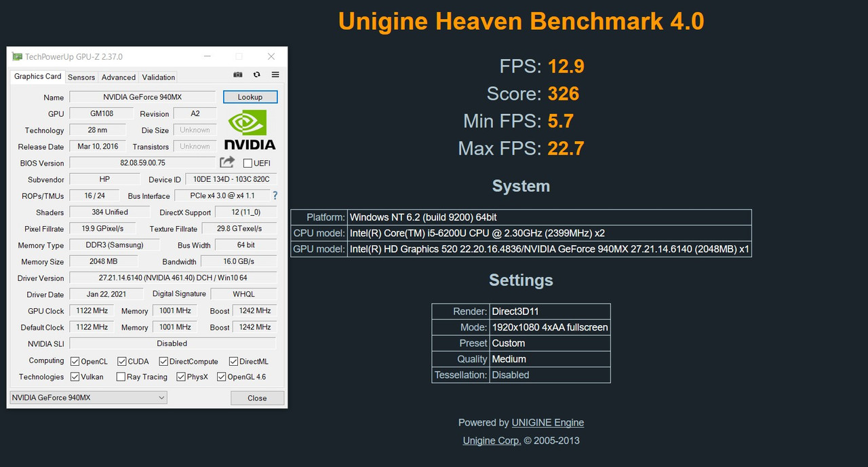Click the GPU-Z title bar app icon

coord(17,56)
